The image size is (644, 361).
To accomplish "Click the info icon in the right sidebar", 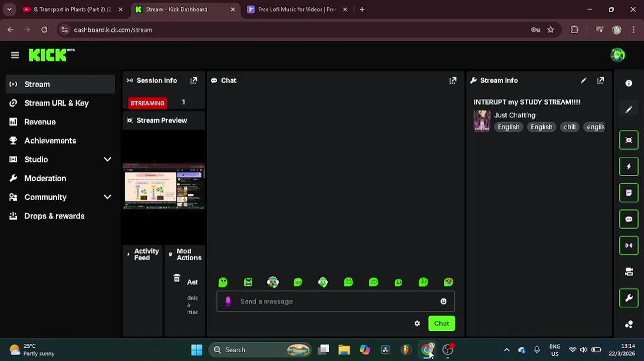I will 628,83.
